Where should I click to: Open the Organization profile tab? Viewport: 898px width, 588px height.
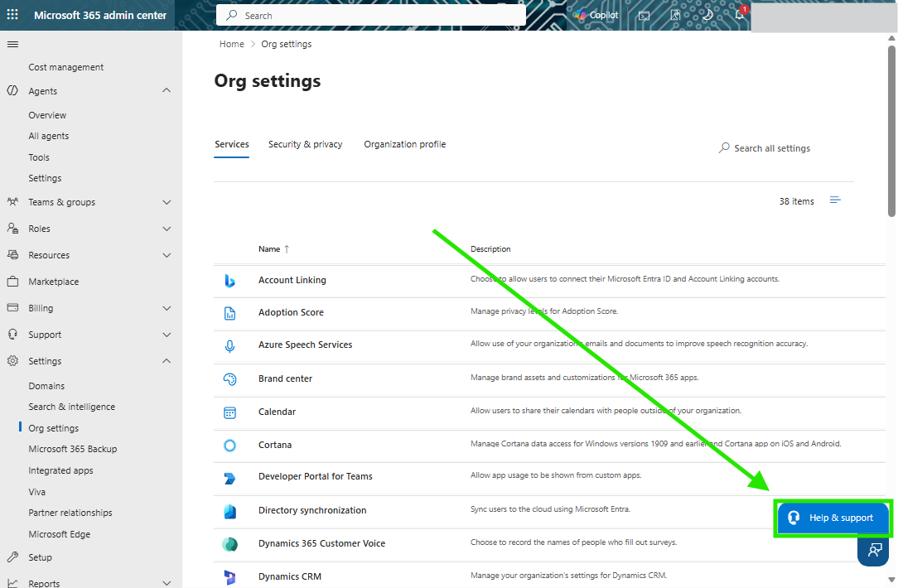coord(405,144)
